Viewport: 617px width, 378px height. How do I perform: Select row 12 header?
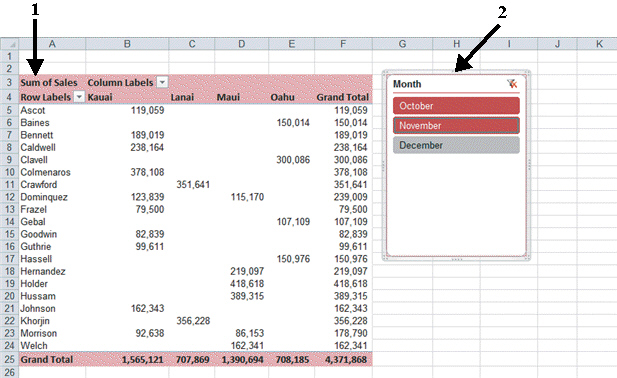(9, 197)
